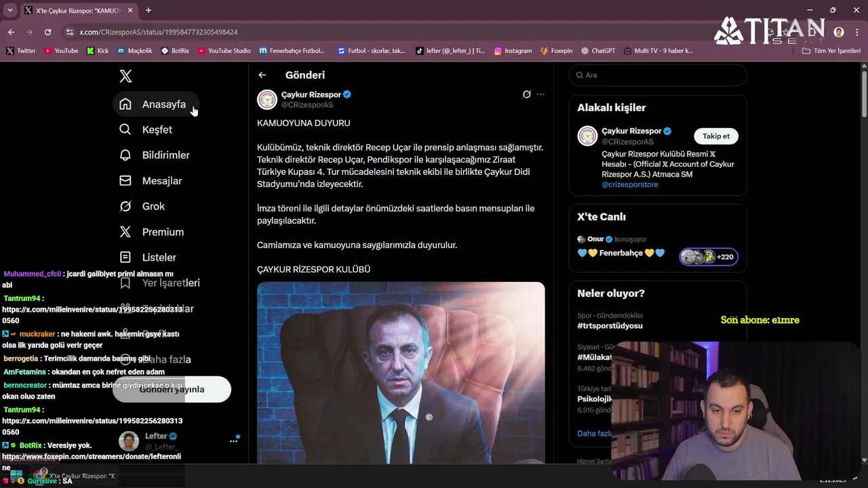This screenshot has height=488, width=868.
Task: Open Foxepin bookmark
Action: (556, 51)
